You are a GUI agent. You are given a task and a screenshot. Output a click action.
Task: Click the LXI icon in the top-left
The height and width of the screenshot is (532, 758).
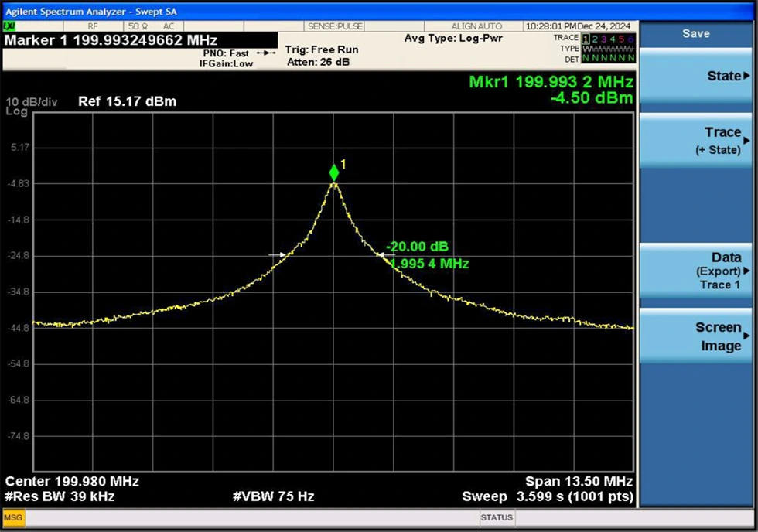coord(9,26)
